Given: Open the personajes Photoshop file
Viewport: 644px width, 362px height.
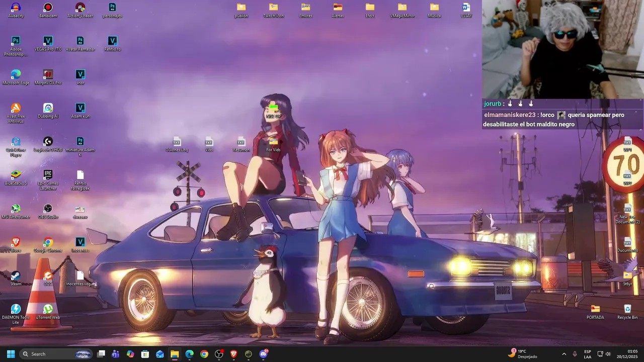Looking at the screenshot, I should pos(112,11).
